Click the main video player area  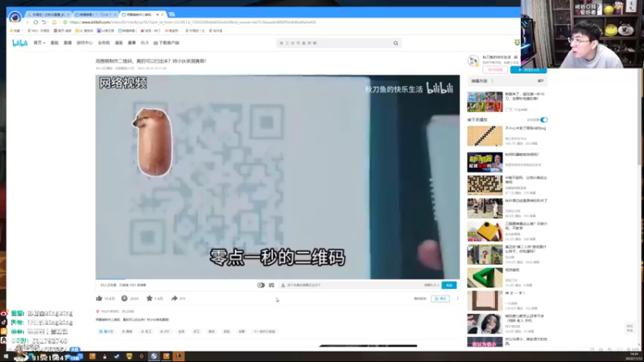coord(278,176)
